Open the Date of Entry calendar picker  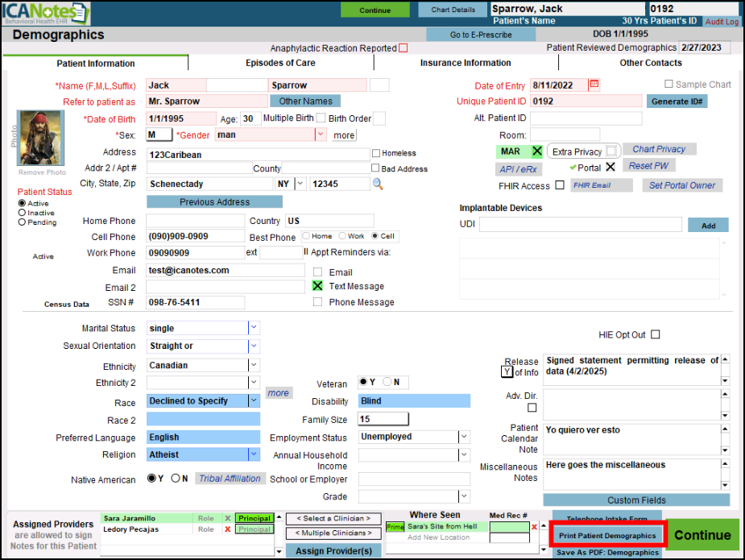tap(594, 85)
